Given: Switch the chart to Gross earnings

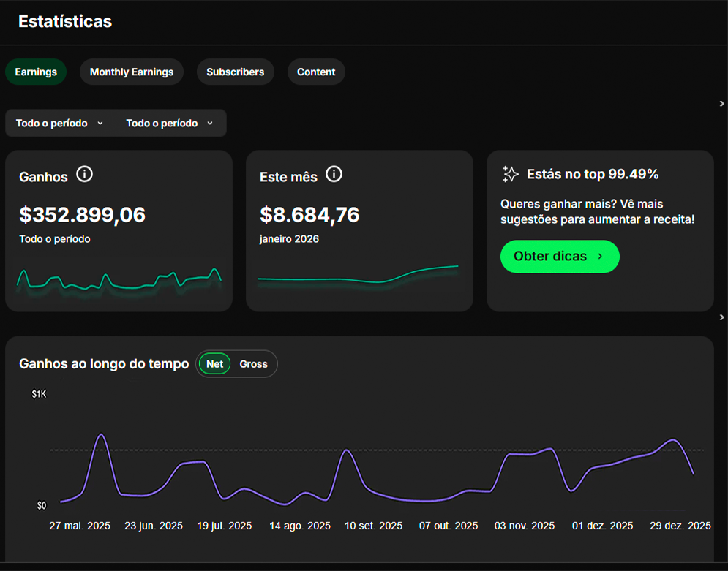Looking at the screenshot, I should [253, 364].
